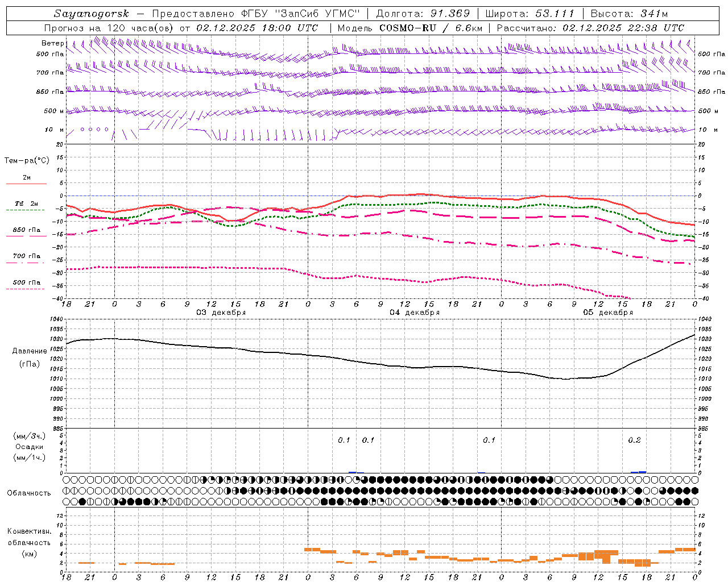Click the '500 гПа' temperature legend entry
The height and width of the screenshot is (582, 728).
pyautogui.click(x=26, y=282)
